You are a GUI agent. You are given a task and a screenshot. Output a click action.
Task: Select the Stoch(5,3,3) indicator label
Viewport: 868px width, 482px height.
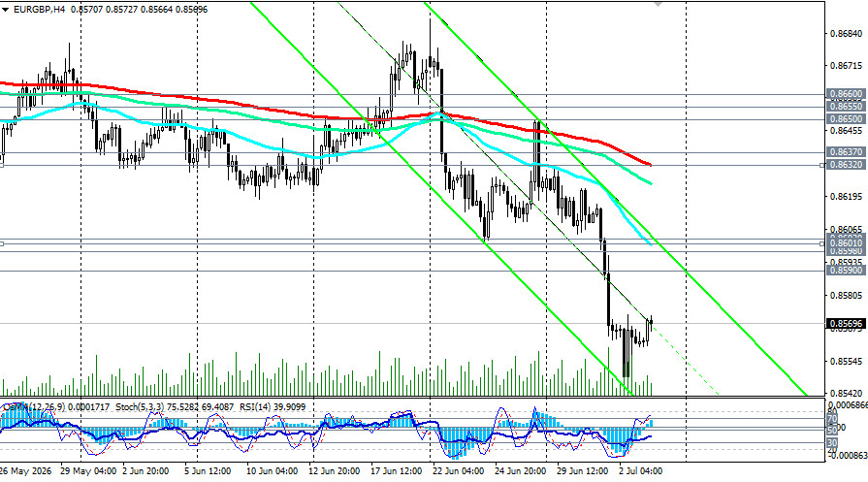pos(138,407)
